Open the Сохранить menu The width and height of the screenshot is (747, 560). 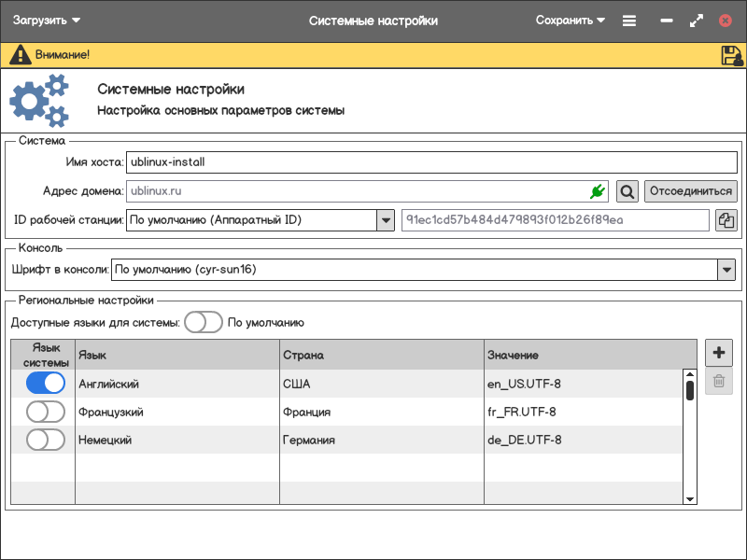(570, 21)
